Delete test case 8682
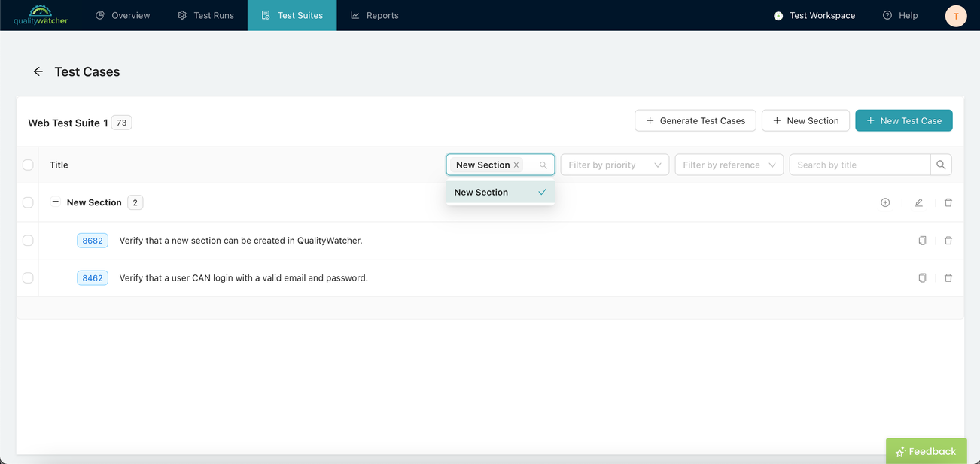This screenshot has width=980, height=464. 948,241
